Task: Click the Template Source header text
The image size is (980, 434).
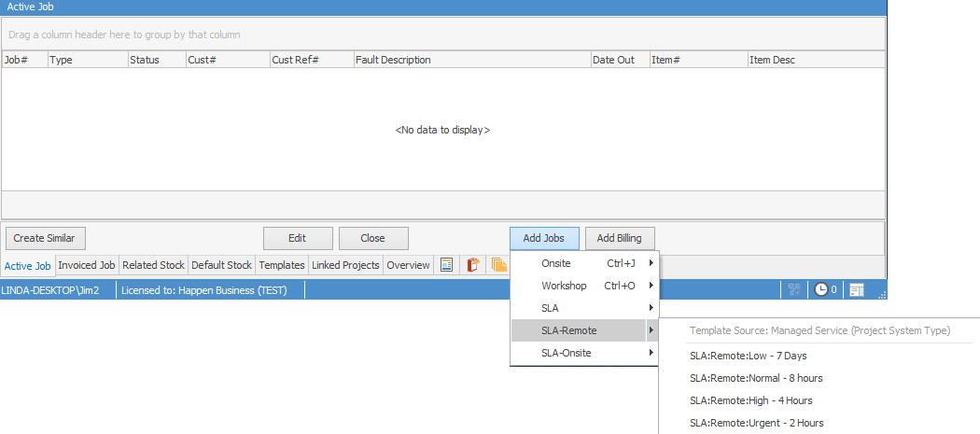Action: 819,330
